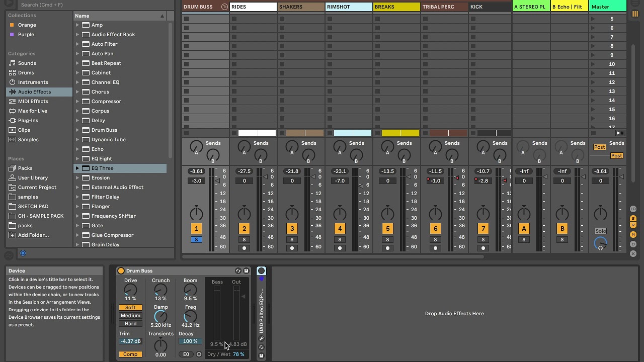Screen dimensions: 644x362
Task: Click the Transients knob in Drum Buss
Action: point(160,345)
